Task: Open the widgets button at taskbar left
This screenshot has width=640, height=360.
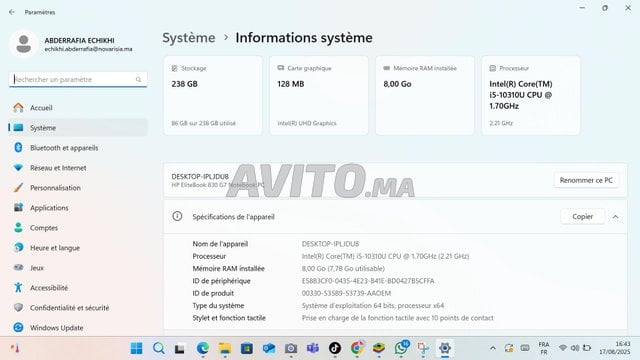Action: (15, 348)
